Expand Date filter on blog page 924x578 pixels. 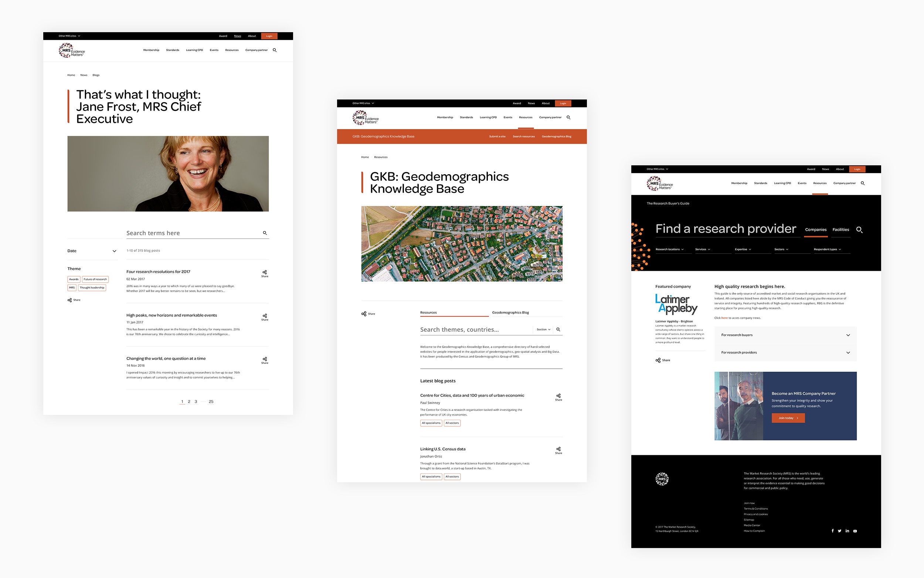(92, 251)
